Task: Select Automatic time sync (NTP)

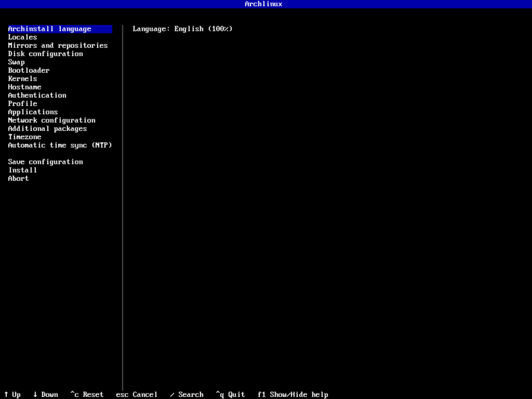Action: [60, 145]
